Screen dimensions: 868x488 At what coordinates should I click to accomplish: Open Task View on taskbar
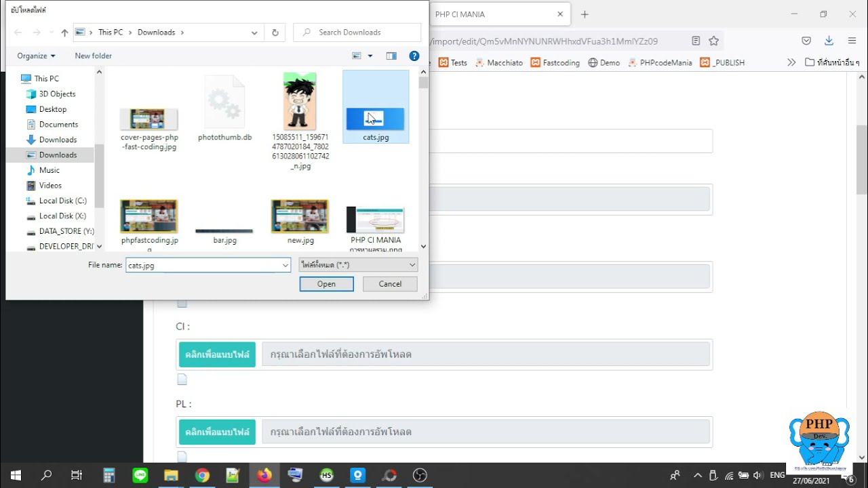(77, 475)
